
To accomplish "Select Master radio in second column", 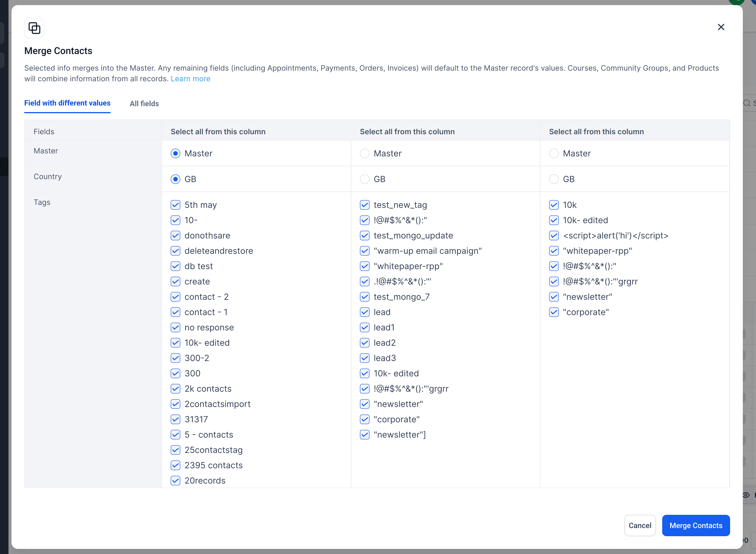I will (365, 154).
